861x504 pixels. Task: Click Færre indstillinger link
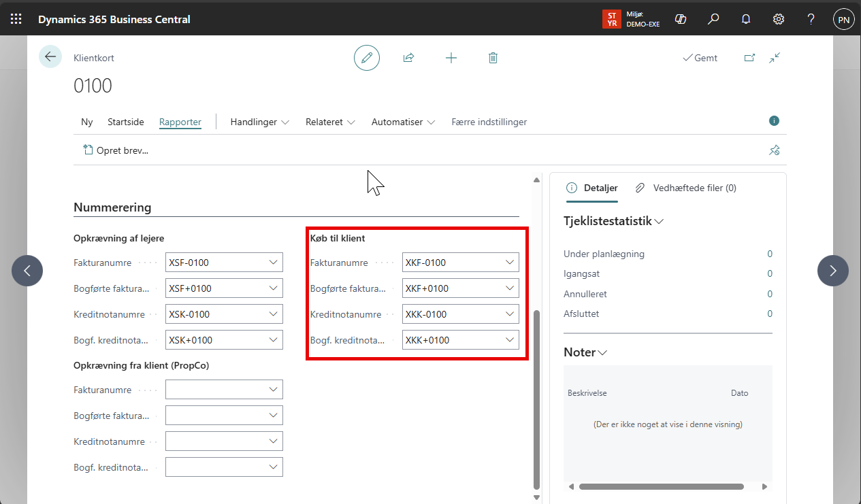click(x=489, y=122)
